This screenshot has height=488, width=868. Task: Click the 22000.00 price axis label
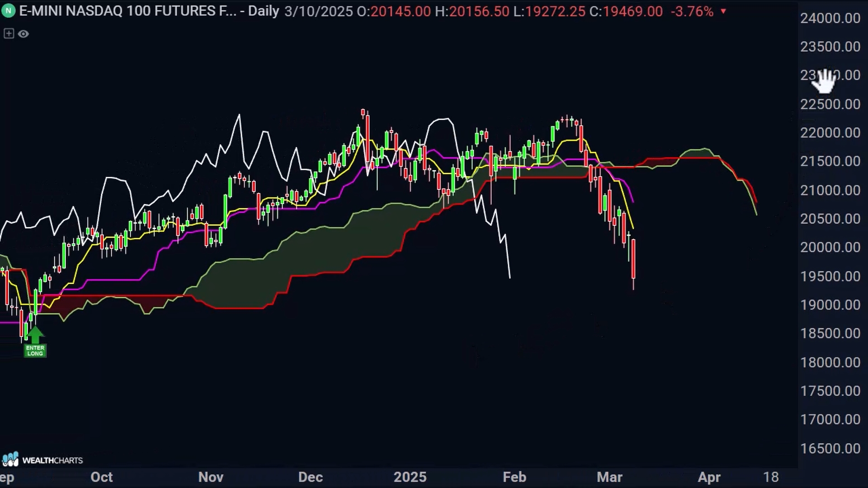[x=830, y=133]
